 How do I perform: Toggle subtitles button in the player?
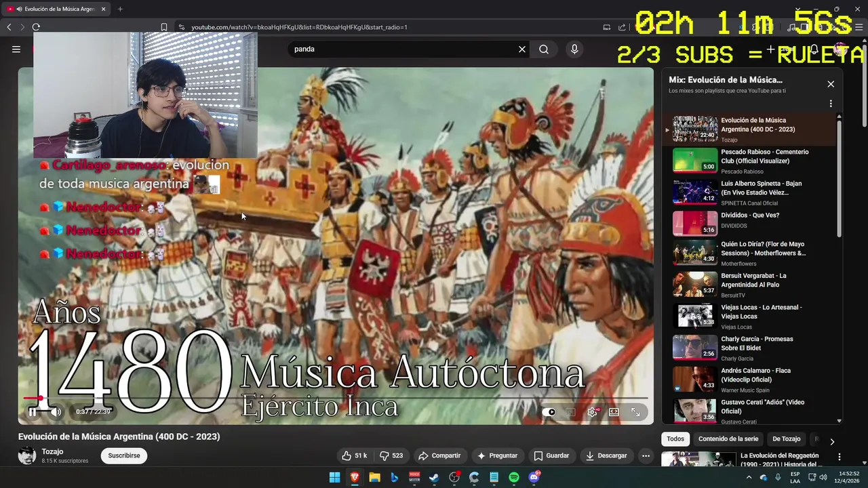pyautogui.click(x=570, y=411)
